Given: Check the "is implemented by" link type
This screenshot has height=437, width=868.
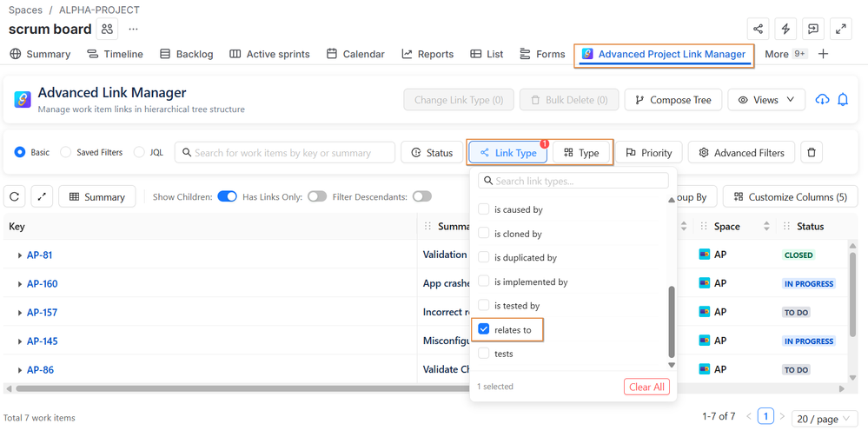Looking at the screenshot, I should tap(484, 281).
